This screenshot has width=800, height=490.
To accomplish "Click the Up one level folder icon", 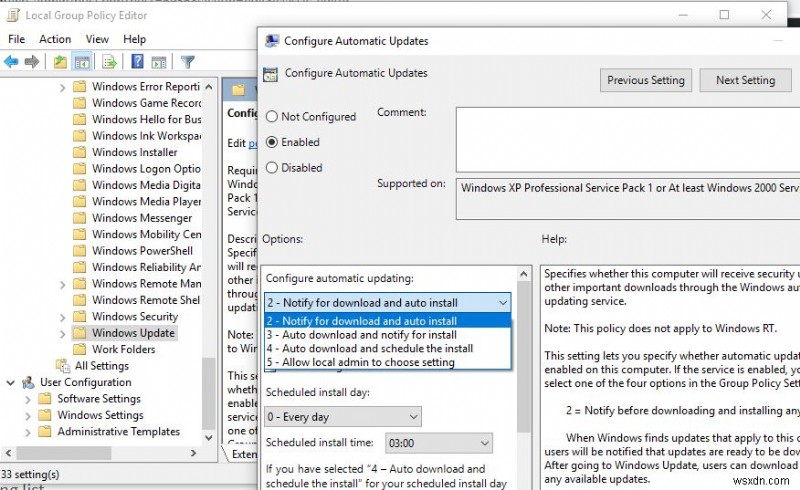I will coord(60,62).
